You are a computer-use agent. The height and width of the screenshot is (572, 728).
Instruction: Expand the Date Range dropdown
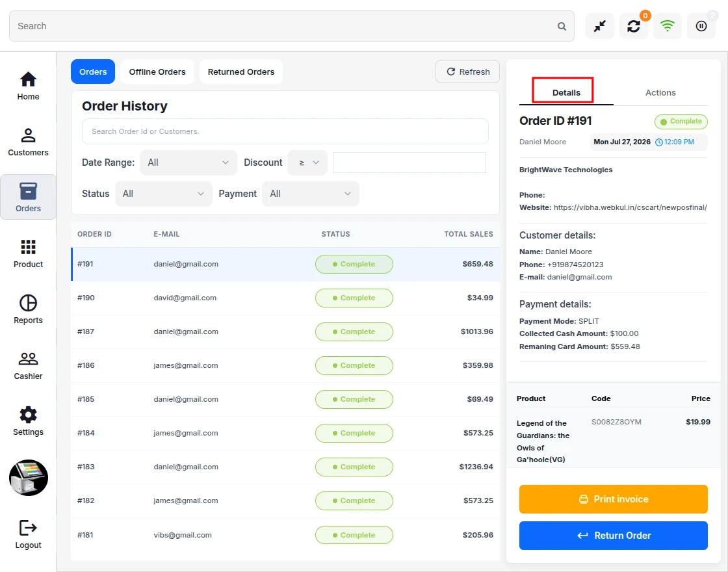click(x=188, y=162)
